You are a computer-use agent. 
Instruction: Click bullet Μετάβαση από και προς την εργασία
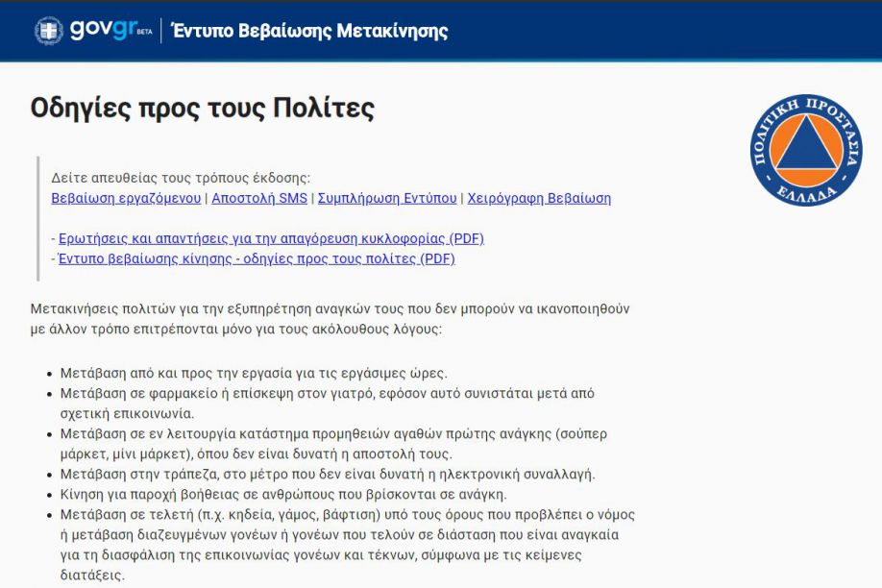pos(254,373)
